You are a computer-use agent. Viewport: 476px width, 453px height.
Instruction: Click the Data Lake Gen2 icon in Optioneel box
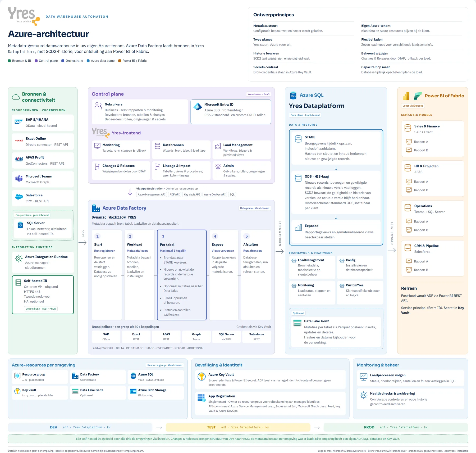pos(297,323)
